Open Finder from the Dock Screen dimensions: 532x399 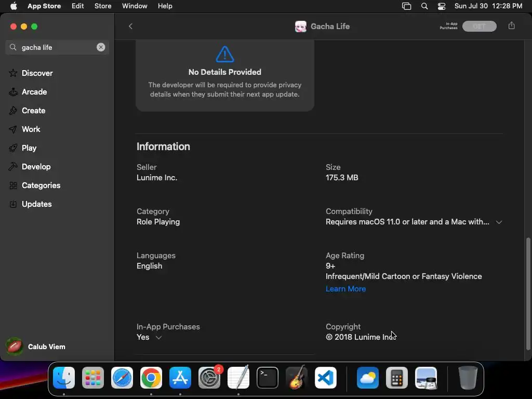[x=64, y=378]
